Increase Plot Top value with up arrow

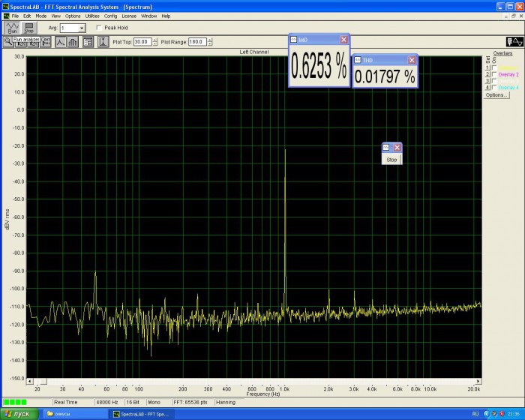pos(154,40)
